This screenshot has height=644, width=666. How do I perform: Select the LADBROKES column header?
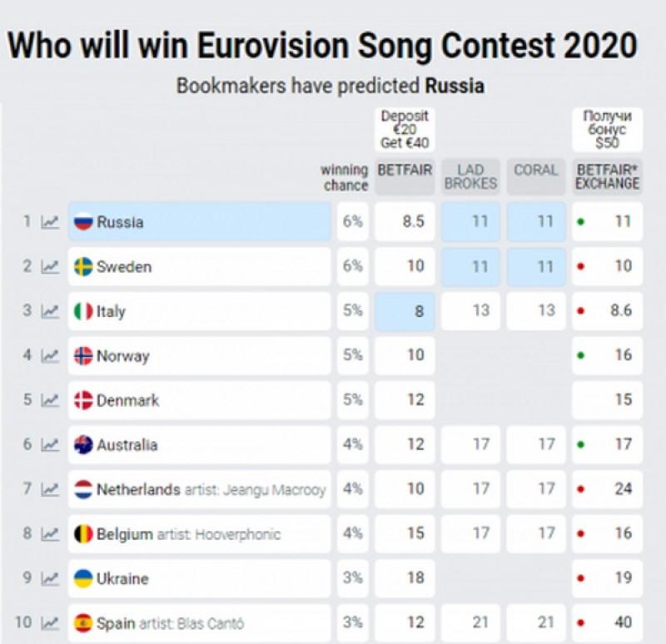pos(470,176)
